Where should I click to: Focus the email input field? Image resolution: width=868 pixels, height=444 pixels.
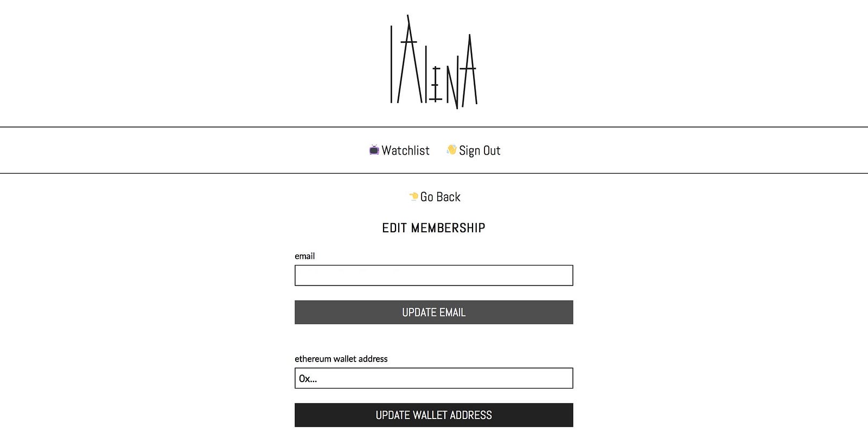pyautogui.click(x=433, y=275)
